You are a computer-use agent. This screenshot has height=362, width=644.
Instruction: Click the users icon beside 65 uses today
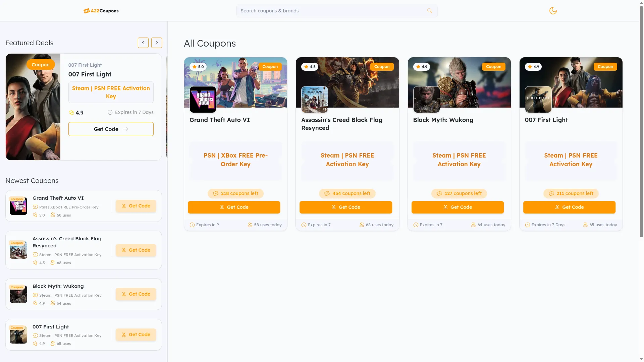click(x=585, y=225)
